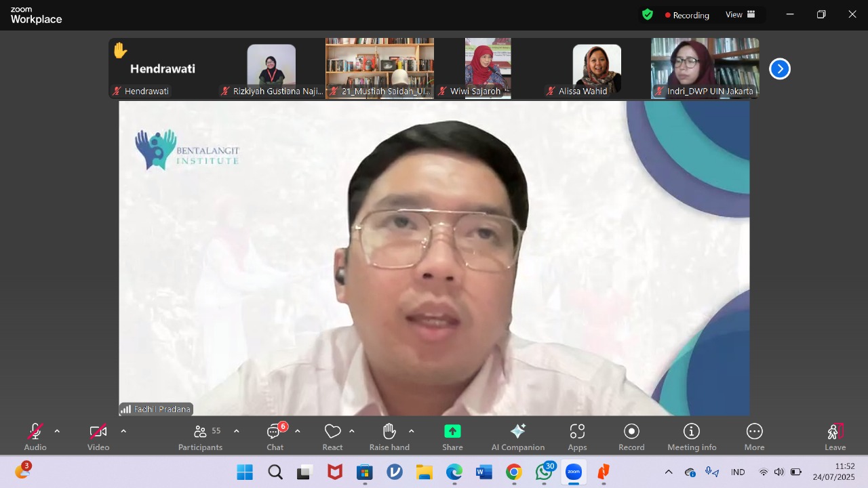Select Alissa Wahid participant thumbnail
Viewport: 868px width, 488px height.
597,68
